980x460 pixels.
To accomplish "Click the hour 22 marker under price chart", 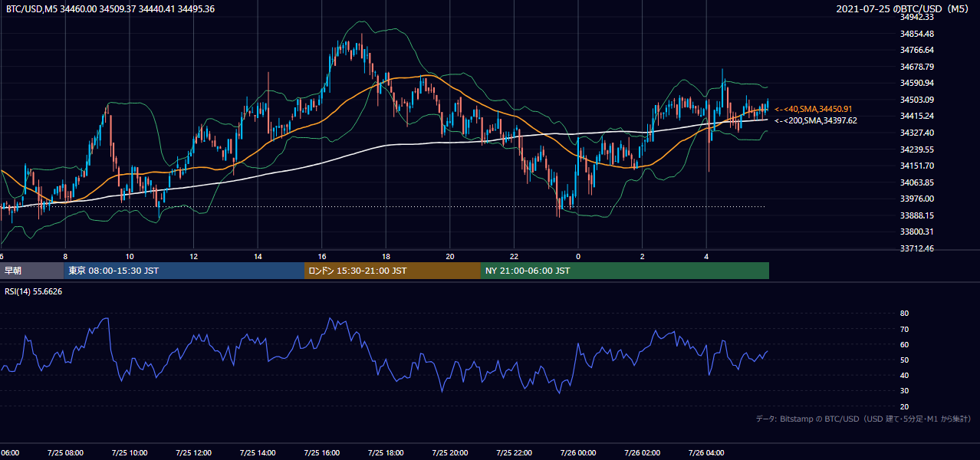I will (515, 256).
